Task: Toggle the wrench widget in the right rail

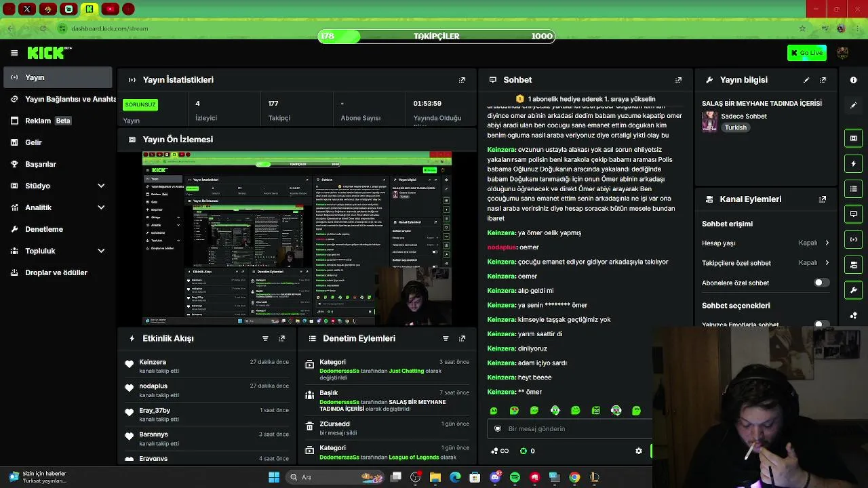Action: 853,290
